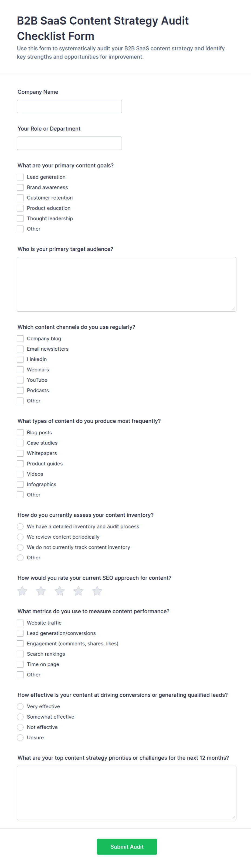Select the Unsure radio option

coord(20,737)
